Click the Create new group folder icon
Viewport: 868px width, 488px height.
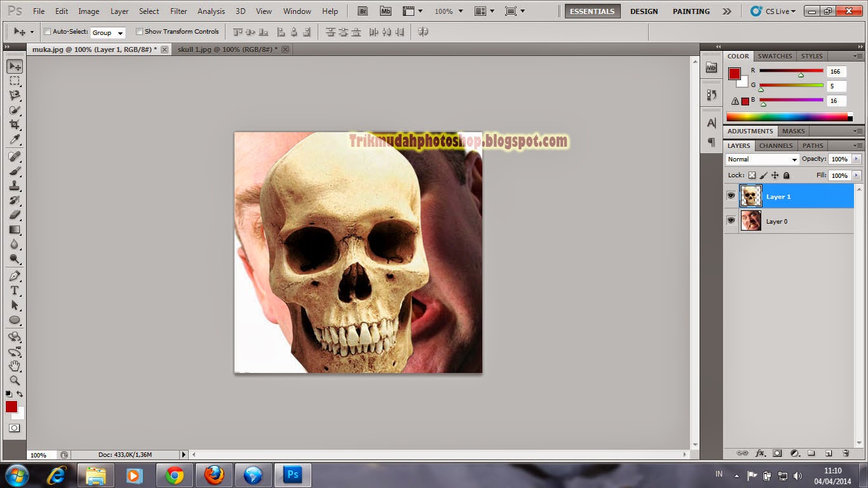[x=811, y=453]
